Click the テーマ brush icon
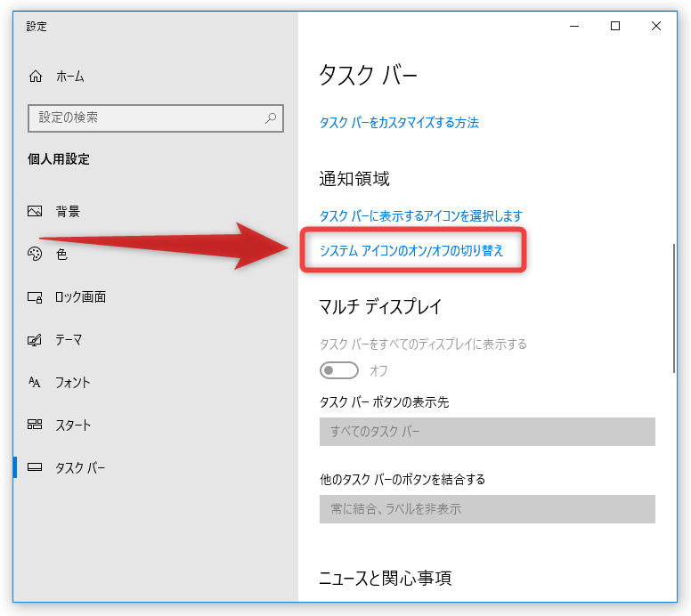 35,340
